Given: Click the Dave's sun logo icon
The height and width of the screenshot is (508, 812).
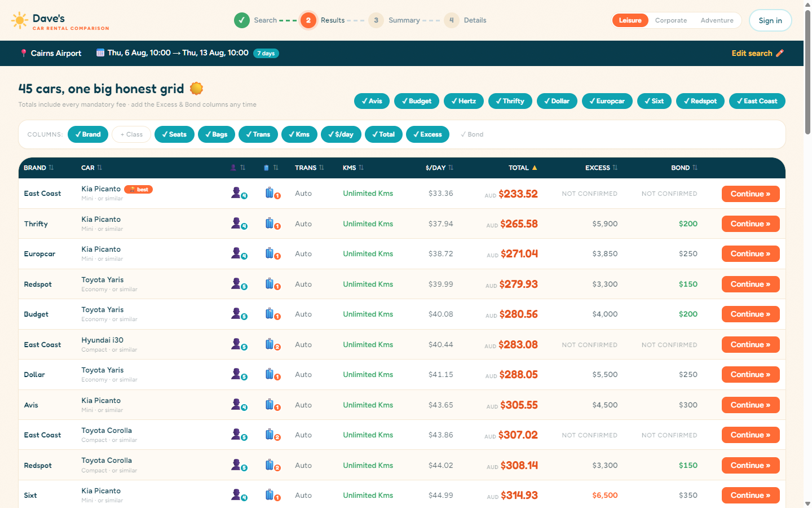Looking at the screenshot, I should pyautogui.click(x=20, y=21).
